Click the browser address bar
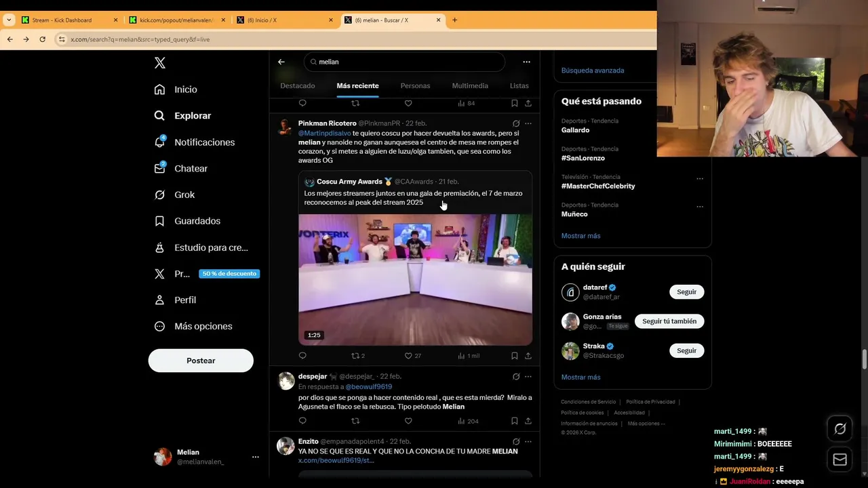 [x=353, y=39]
